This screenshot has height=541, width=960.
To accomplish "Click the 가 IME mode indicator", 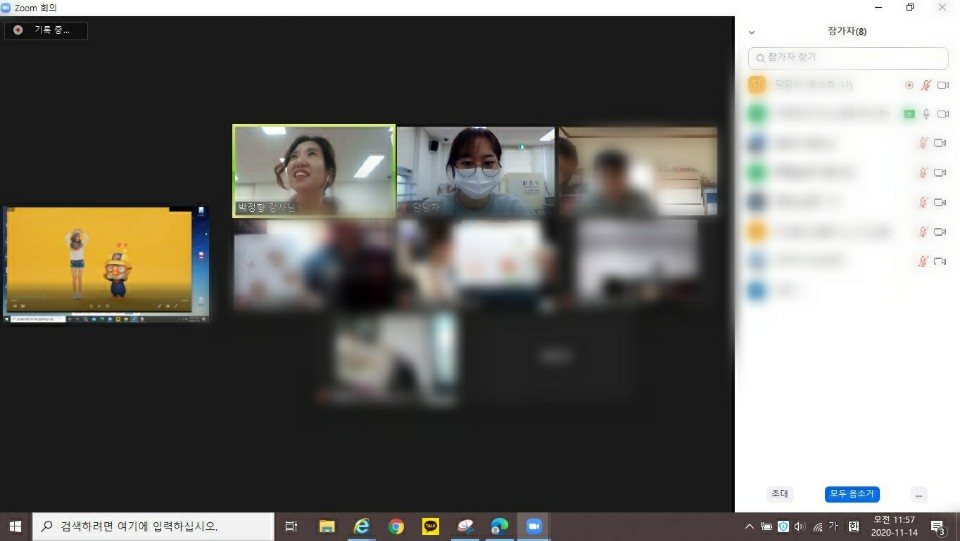I will (x=833, y=526).
